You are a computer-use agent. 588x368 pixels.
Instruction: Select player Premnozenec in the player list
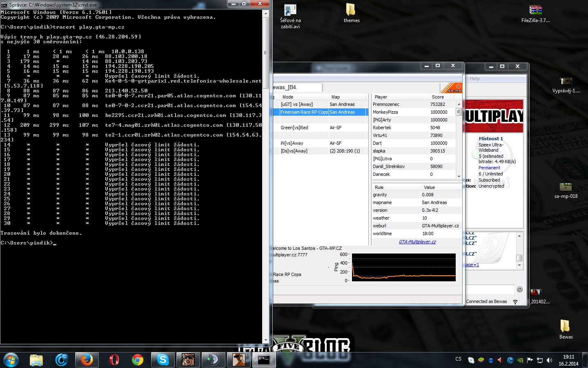(x=414, y=104)
